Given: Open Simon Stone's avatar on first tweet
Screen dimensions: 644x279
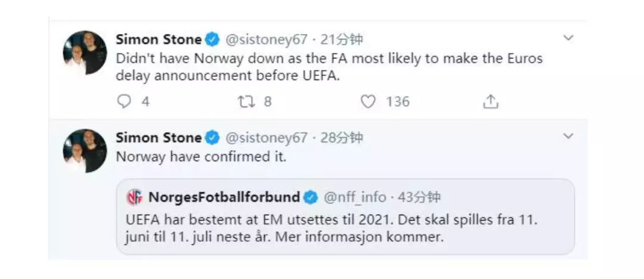Looking at the screenshot, I should (x=85, y=52).
